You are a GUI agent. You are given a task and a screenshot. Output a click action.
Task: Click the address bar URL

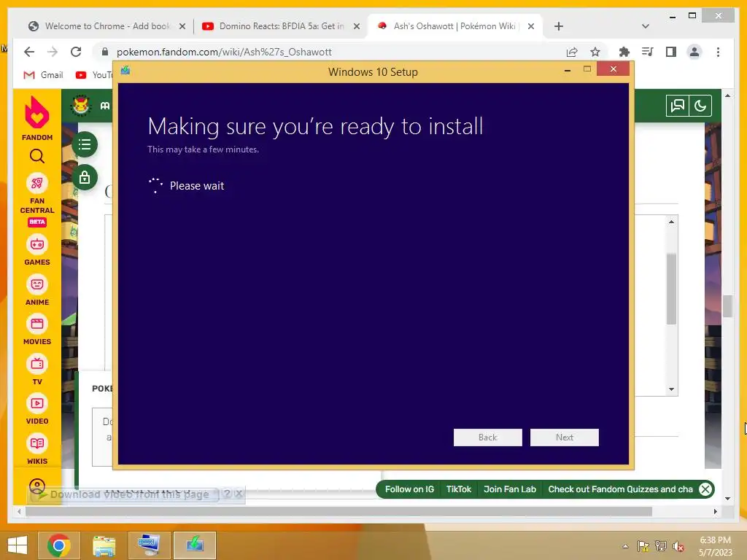[224, 52]
